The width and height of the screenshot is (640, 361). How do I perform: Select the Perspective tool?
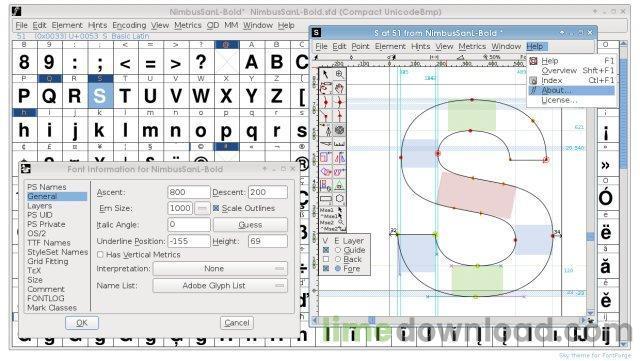coord(339,185)
